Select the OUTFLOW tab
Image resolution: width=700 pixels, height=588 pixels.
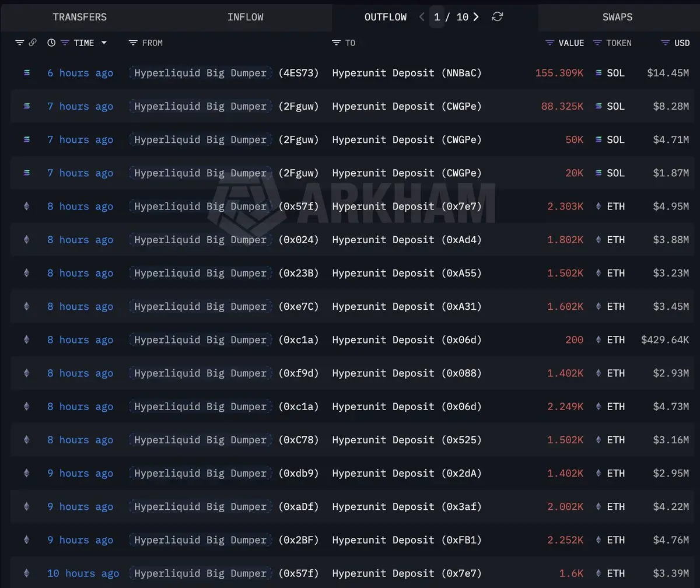click(x=386, y=17)
